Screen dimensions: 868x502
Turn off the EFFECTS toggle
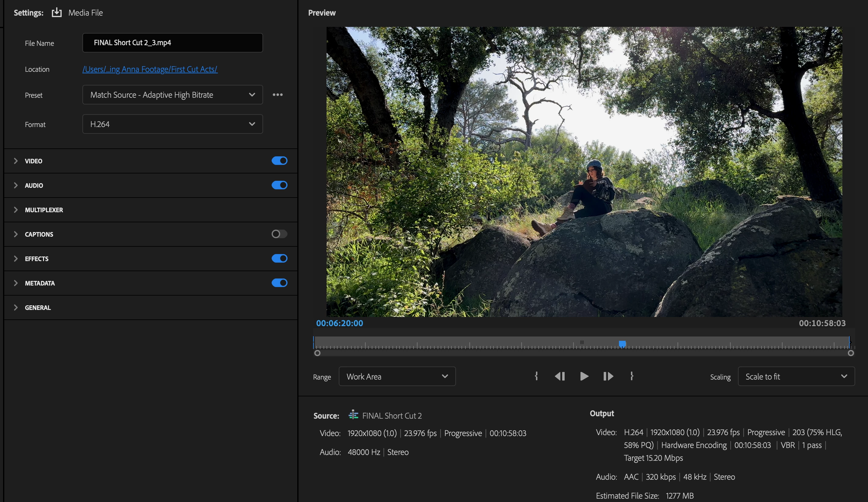(279, 258)
